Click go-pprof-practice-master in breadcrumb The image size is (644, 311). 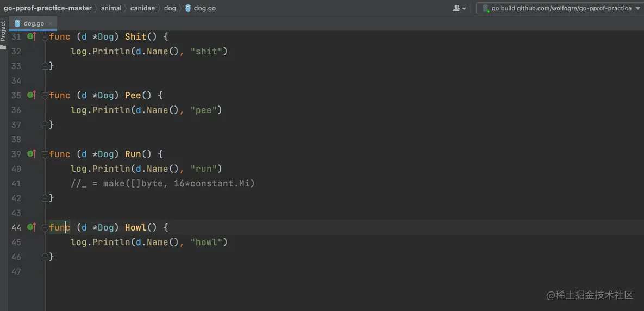click(x=48, y=8)
